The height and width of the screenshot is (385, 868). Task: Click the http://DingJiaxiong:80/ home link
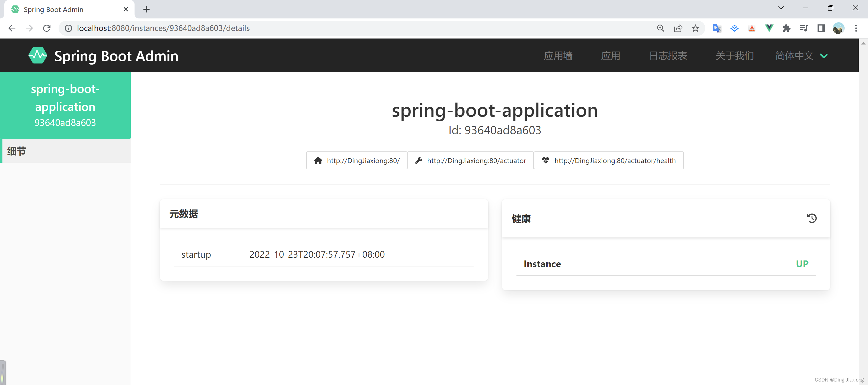point(356,160)
